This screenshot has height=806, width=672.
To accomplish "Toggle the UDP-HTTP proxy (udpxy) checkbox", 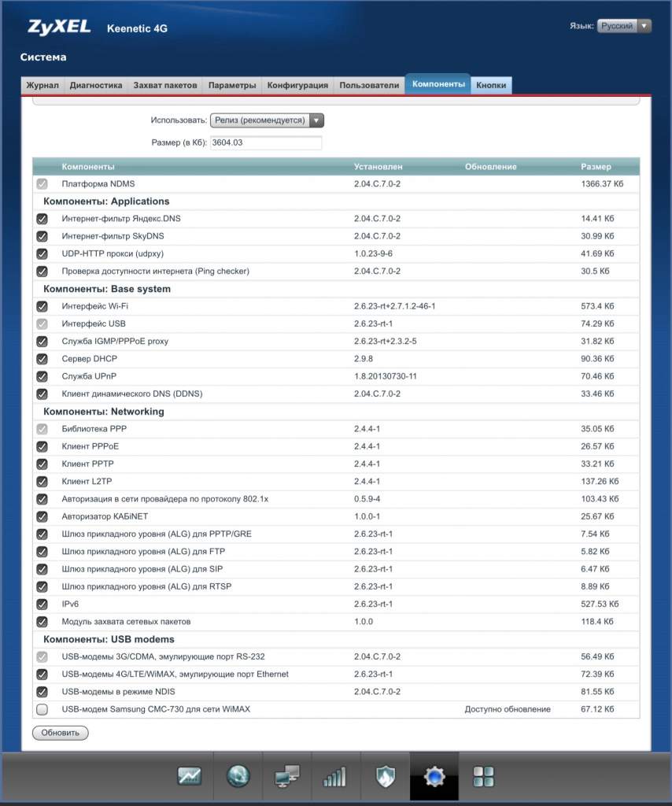I will (42, 254).
